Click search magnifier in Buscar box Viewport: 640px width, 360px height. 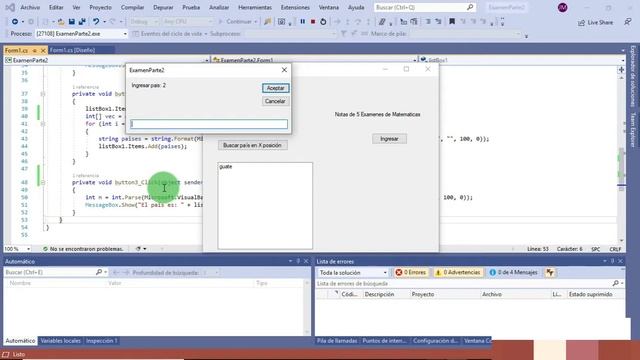pyautogui.click(x=470, y=7)
